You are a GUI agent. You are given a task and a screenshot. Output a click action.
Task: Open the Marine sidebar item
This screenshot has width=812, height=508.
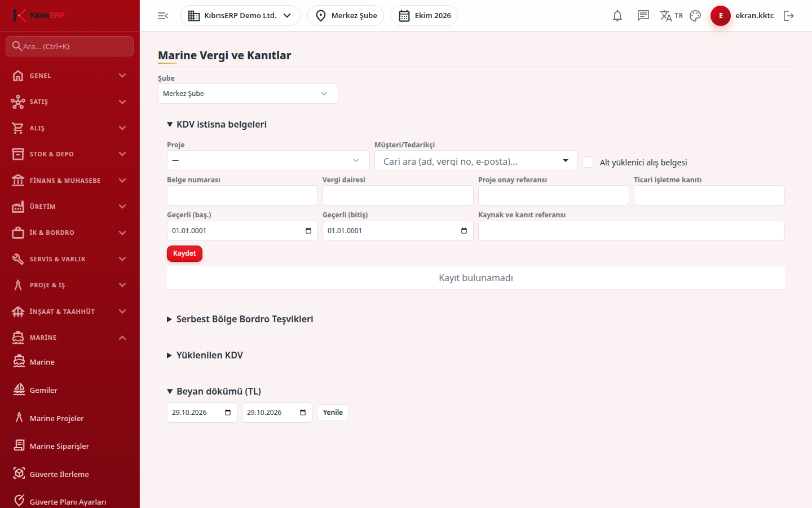pyautogui.click(x=70, y=362)
